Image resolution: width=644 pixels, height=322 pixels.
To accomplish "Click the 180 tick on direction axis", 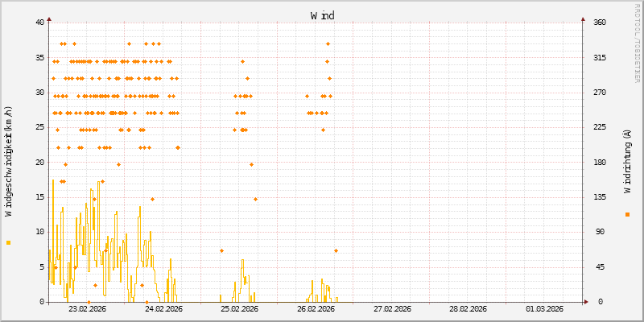I will 599,162.
